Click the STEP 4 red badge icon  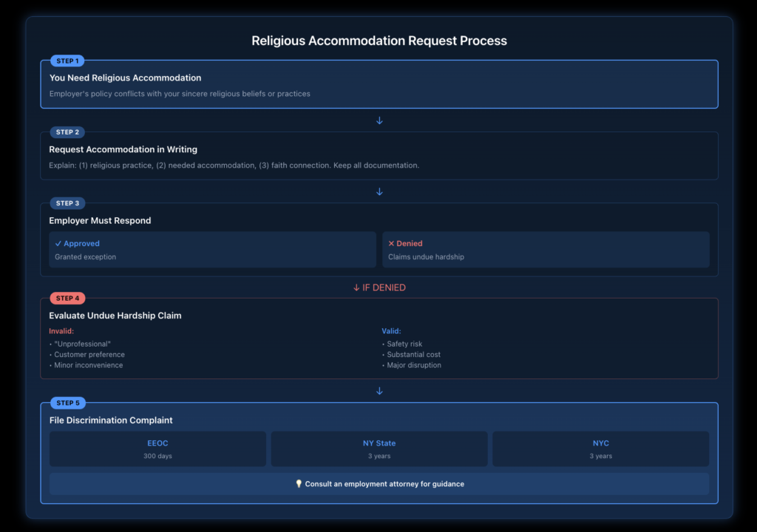tap(67, 298)
